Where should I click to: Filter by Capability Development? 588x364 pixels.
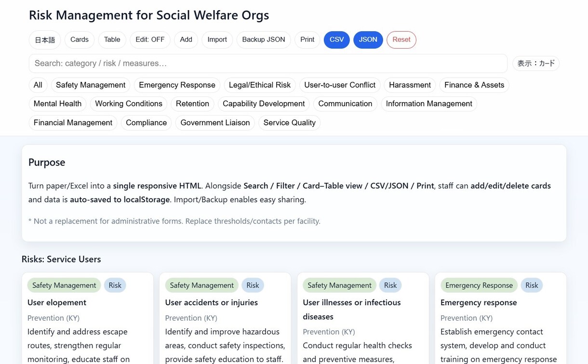264,104
